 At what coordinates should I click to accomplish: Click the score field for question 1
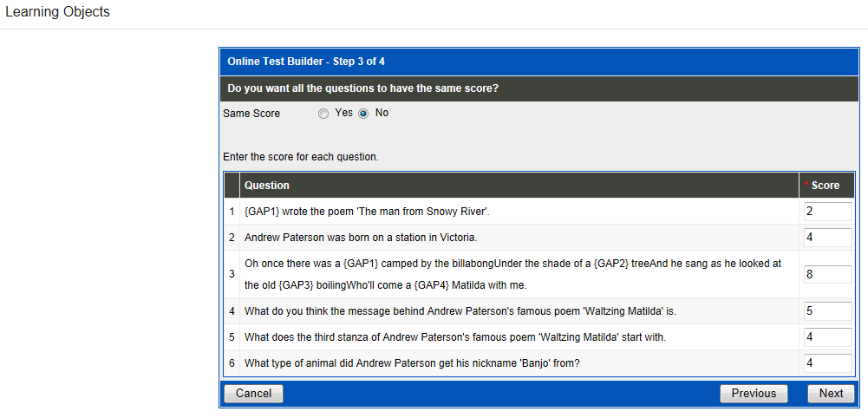[x=827, y=212]
